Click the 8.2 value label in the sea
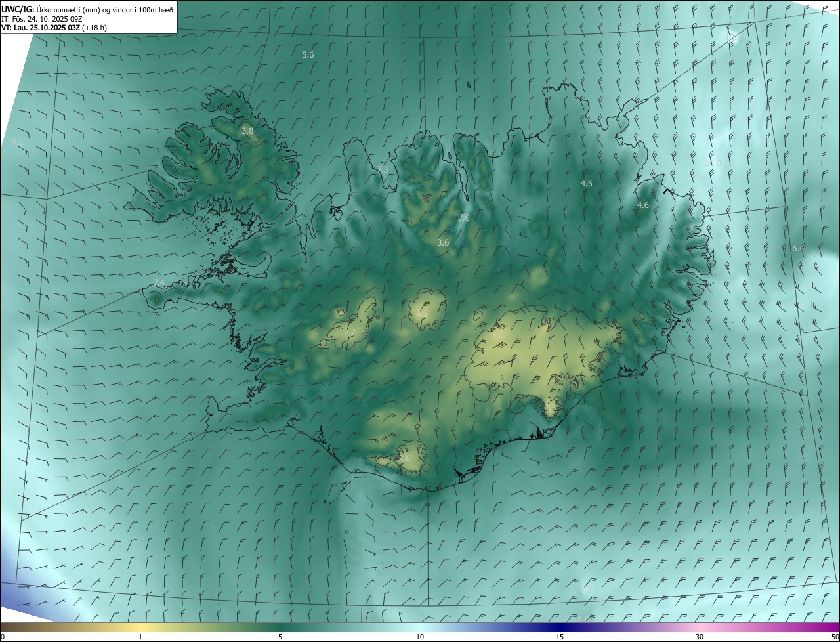Image resolution: width=840 pixels, height=642 pixels. point(18,142)
